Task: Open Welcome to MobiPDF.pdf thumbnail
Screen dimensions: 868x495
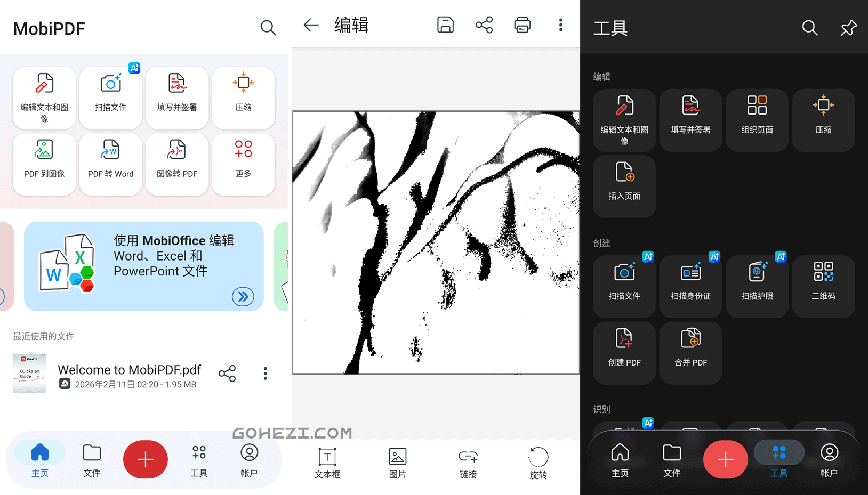Action: (29, 374)
